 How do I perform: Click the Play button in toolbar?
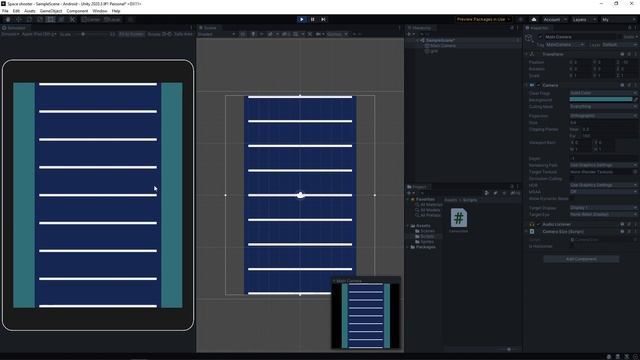point(302,19)
